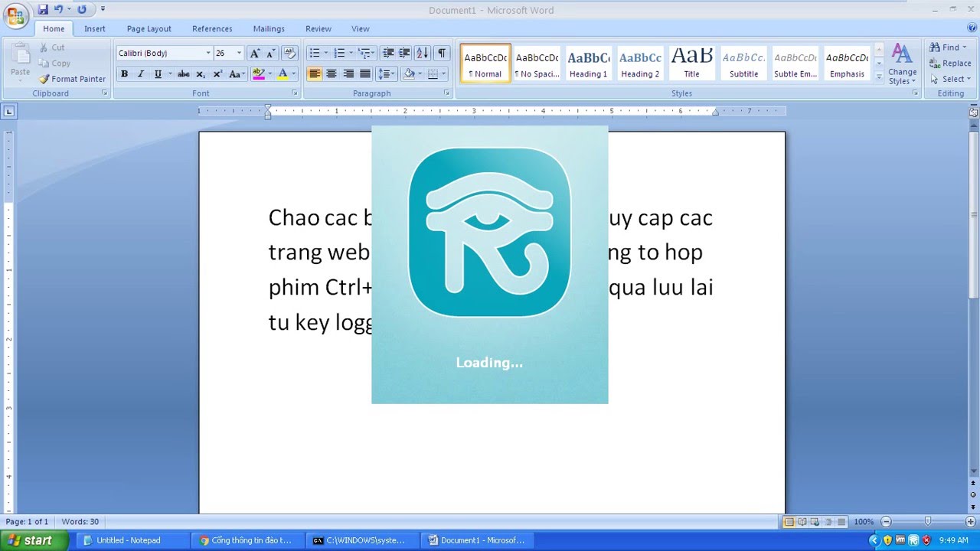Click the Redo icon in Quick Access
Viewport: 980px width, 551px height.
(x=82, y=10)
